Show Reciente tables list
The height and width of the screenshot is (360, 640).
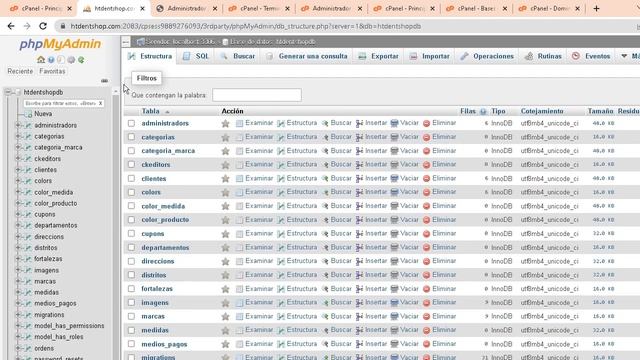pos(20,71)
